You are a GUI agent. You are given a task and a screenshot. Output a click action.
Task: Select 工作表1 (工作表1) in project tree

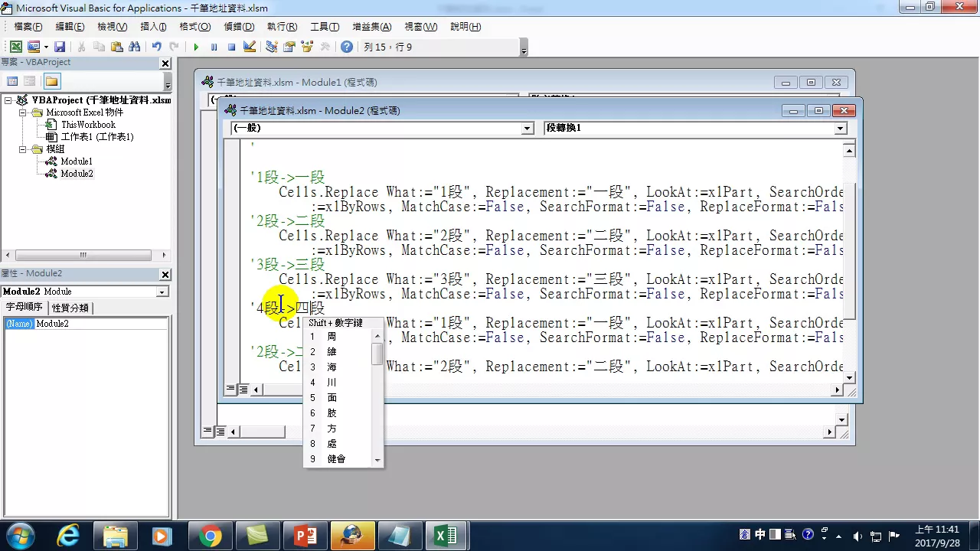pyautogui.click(x=97, y=137)
